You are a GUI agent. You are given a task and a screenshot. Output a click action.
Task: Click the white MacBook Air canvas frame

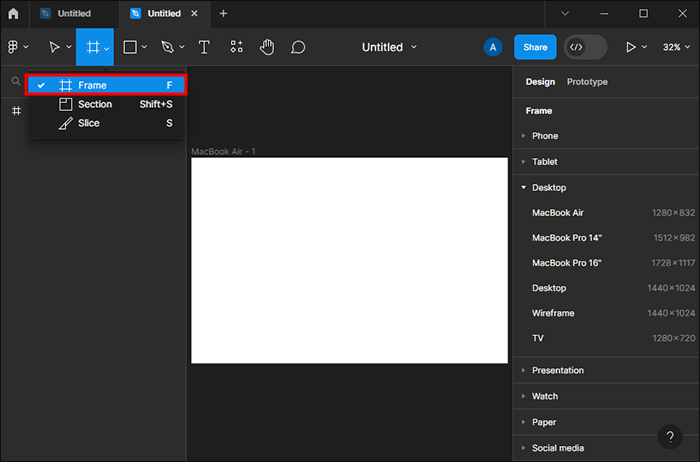(349, 260)
